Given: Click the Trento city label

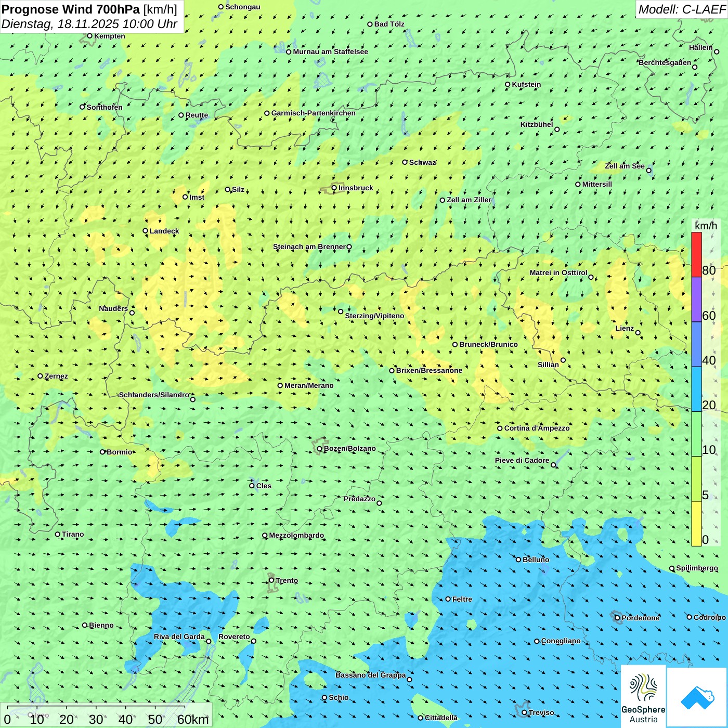Looking at the screenshot, I should (x=287, y=580).
